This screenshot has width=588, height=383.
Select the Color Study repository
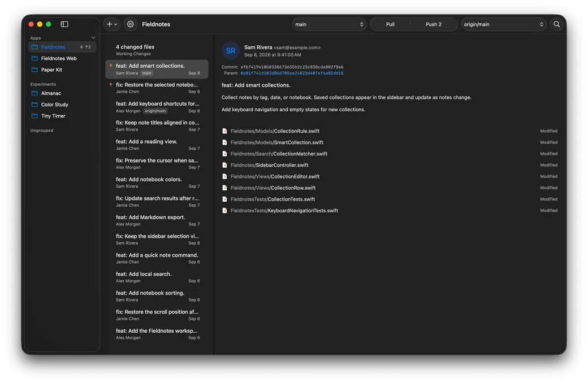[62, 105]
